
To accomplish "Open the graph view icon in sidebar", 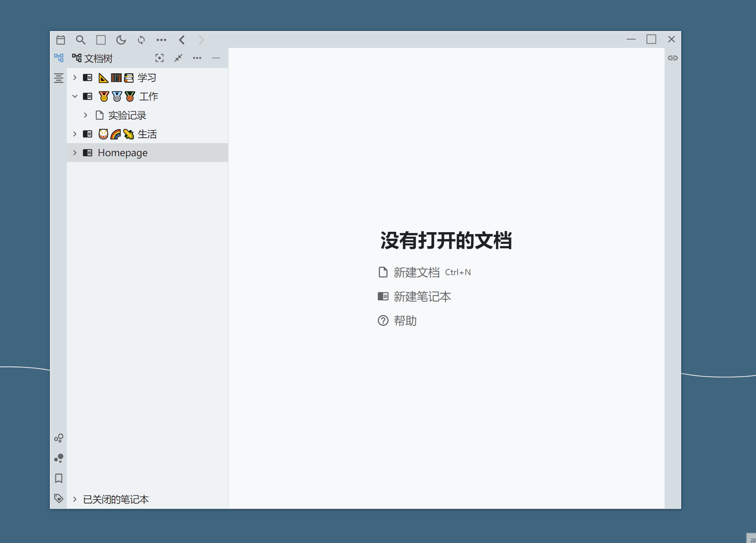I will pos(59,438).
